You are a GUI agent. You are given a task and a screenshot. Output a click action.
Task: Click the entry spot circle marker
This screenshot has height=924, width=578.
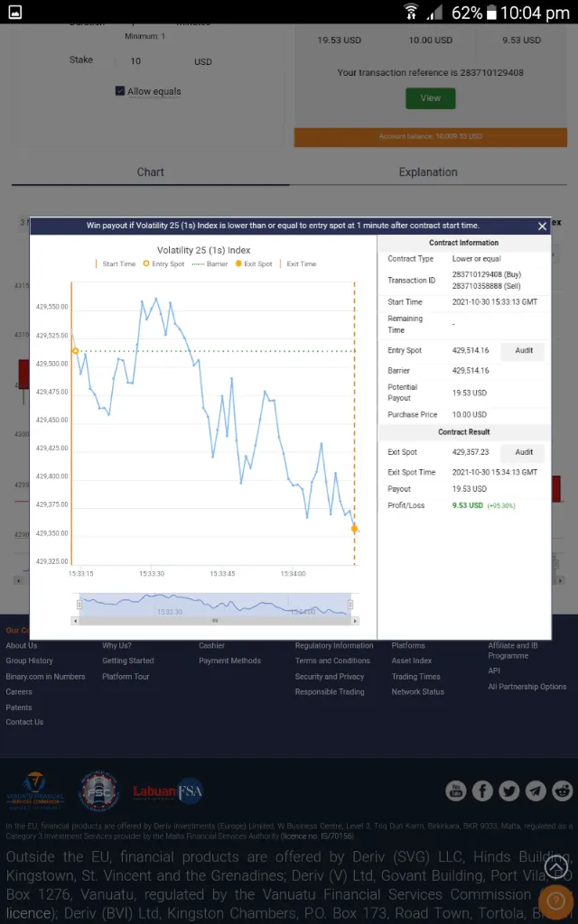coord(76,351)
